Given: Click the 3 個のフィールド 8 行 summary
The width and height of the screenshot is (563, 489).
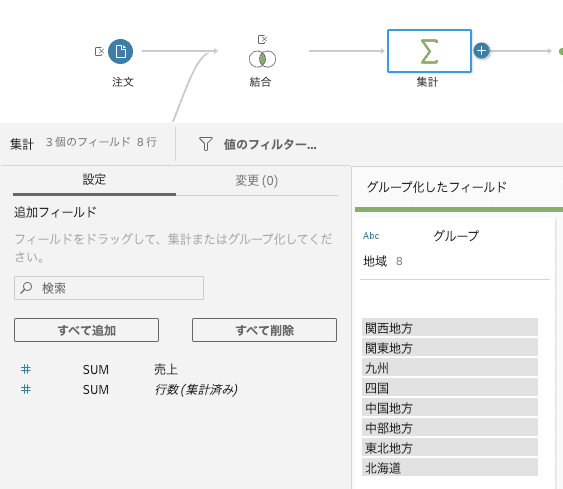Looking at the screenshot, I should click(101, 142).
